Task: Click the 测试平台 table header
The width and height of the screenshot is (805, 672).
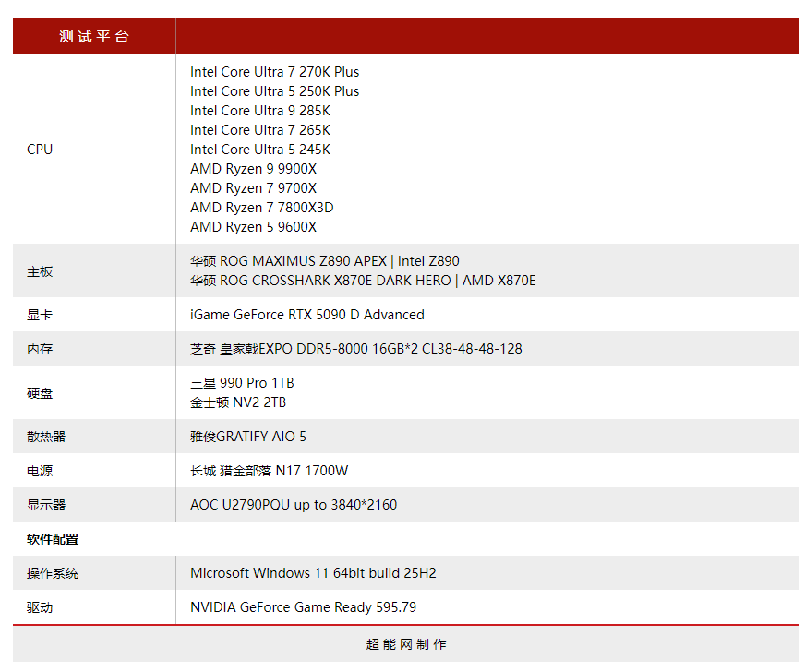Action: click(x=94, y=37)
